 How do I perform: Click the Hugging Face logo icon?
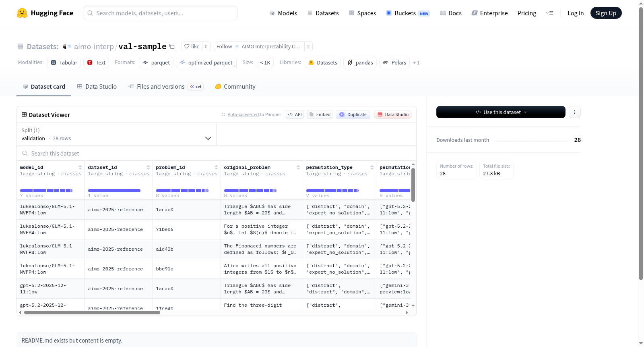pyautogui.click(x=22, y=13)
